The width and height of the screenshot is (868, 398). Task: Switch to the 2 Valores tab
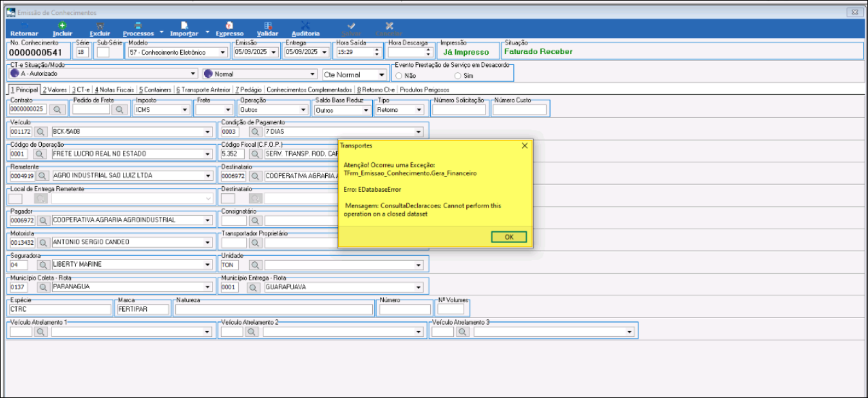click(x=54, y=90)
